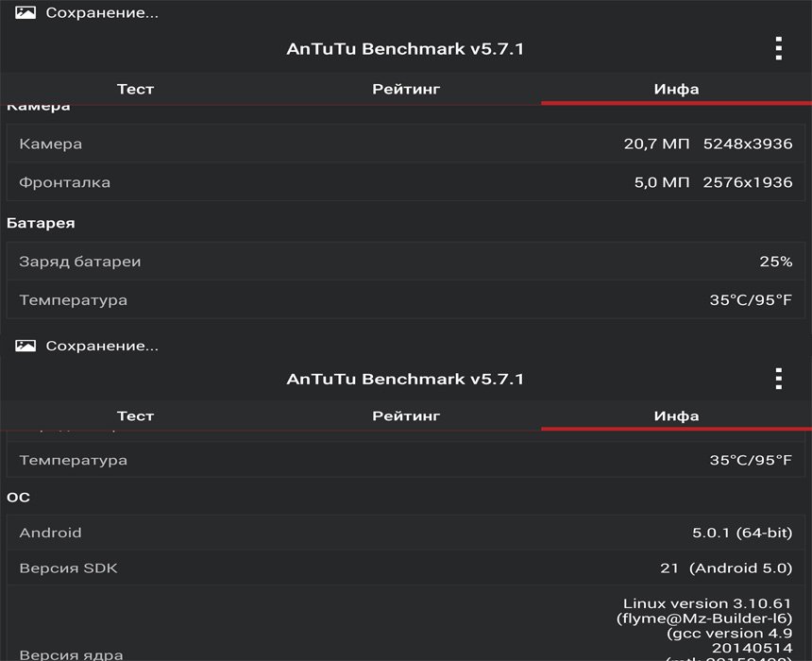The width and height of the screenshot is (812, 661).
Task: Open Рейтинг tab in lower screen
Action: click(406, 415)
